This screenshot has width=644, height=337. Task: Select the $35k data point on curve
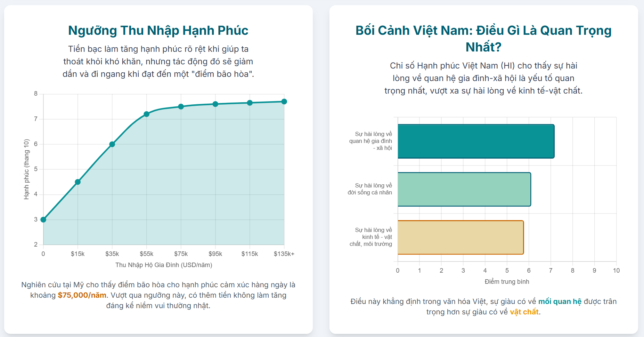pos(112,144)
